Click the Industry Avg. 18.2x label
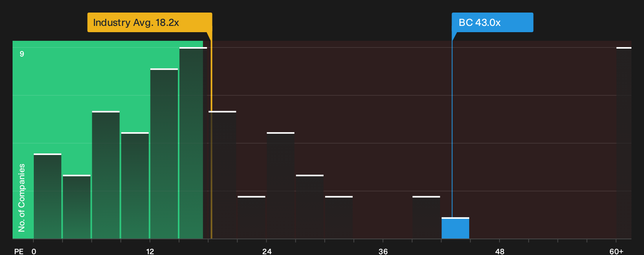The height and width of the screenshot is (255, 644). 150,22
